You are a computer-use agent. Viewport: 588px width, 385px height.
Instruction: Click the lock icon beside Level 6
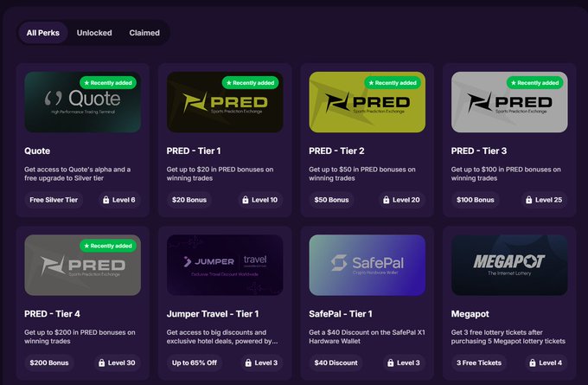(106, 200)
